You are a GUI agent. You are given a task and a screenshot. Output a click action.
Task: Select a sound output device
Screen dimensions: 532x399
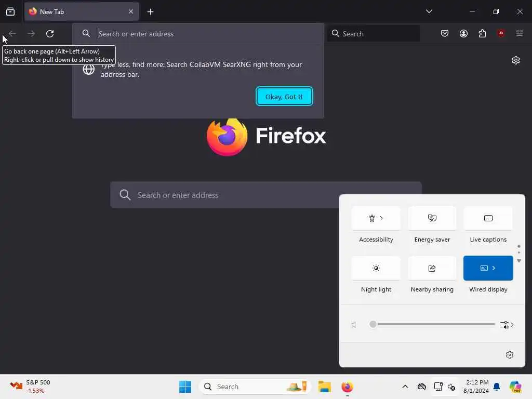(x=507, y=325)
